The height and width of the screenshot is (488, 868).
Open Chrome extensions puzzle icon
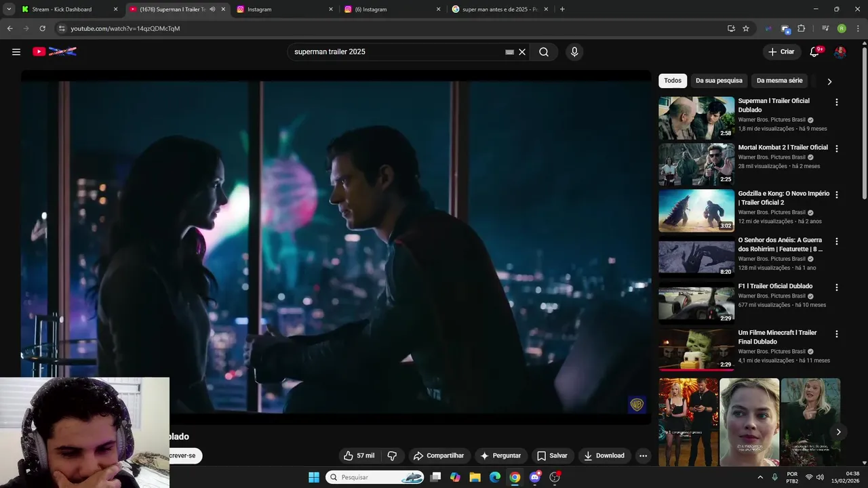(x=802, y=28)
